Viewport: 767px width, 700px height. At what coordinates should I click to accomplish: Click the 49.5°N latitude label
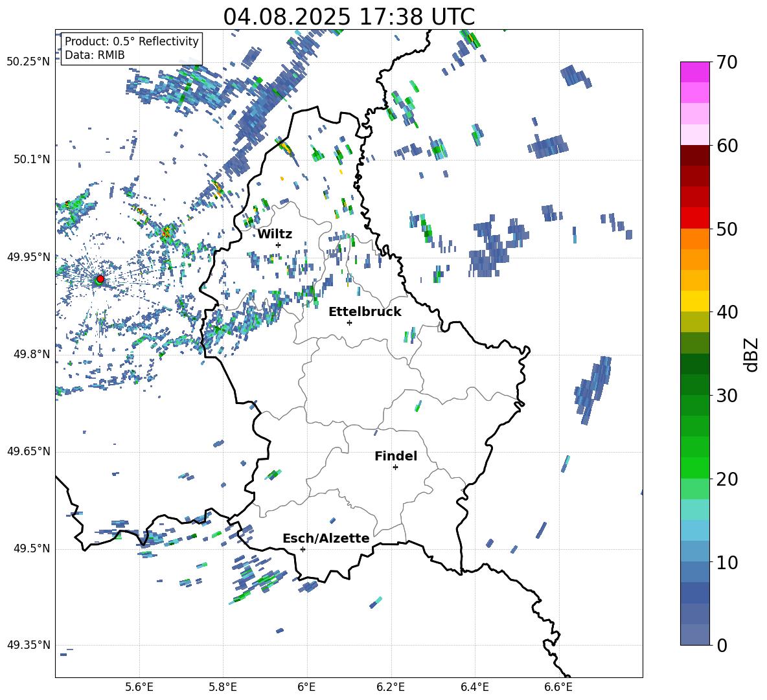pyautogui.click(x=31, y=548)
